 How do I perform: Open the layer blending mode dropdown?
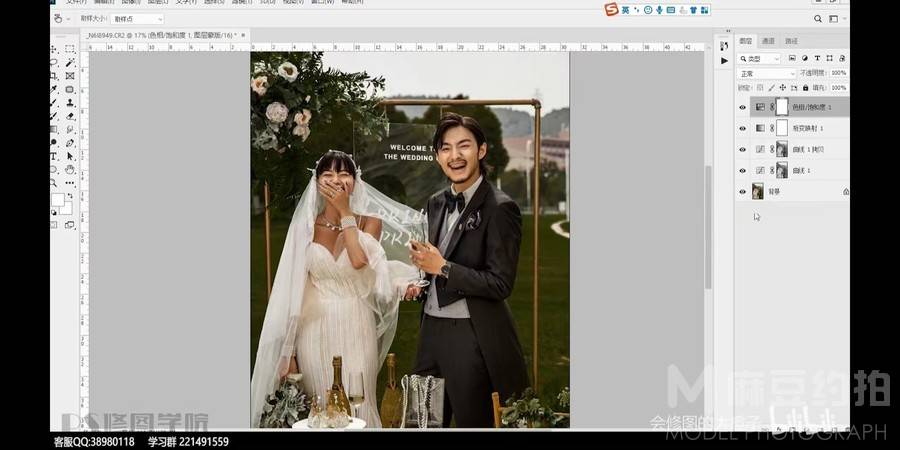tap(767, 73)
